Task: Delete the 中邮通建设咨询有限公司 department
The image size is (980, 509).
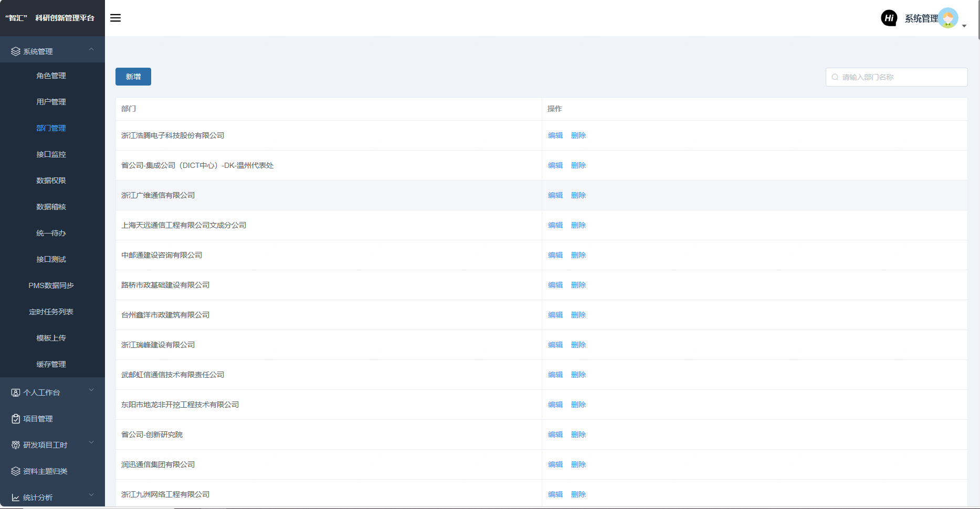Action: pyautogui.click(x=578, y=255)
